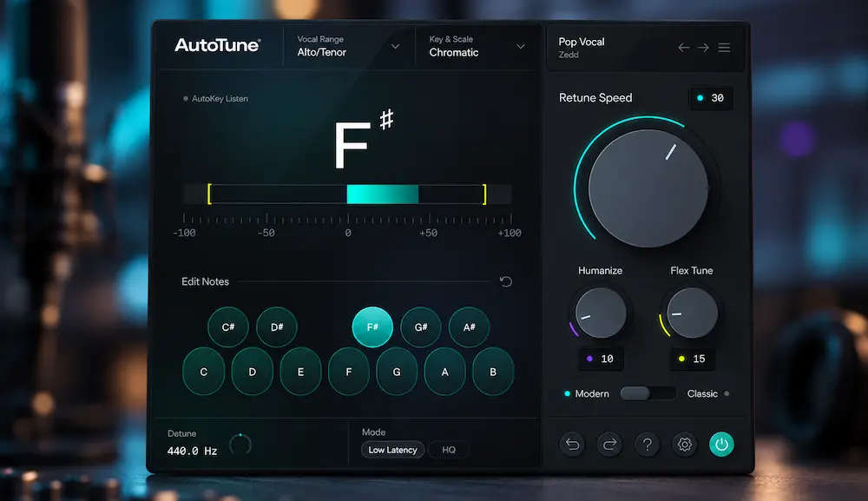Load the next preset with right arrow
Viewport: 868px width, 501px height.
click(703, 48)
